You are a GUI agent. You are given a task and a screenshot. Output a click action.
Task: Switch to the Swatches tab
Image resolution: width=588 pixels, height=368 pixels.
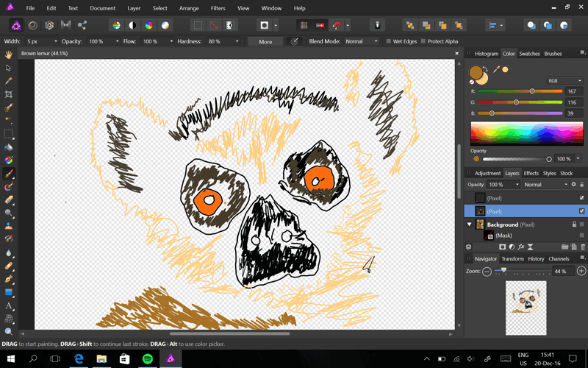click(x=528, y=54)
